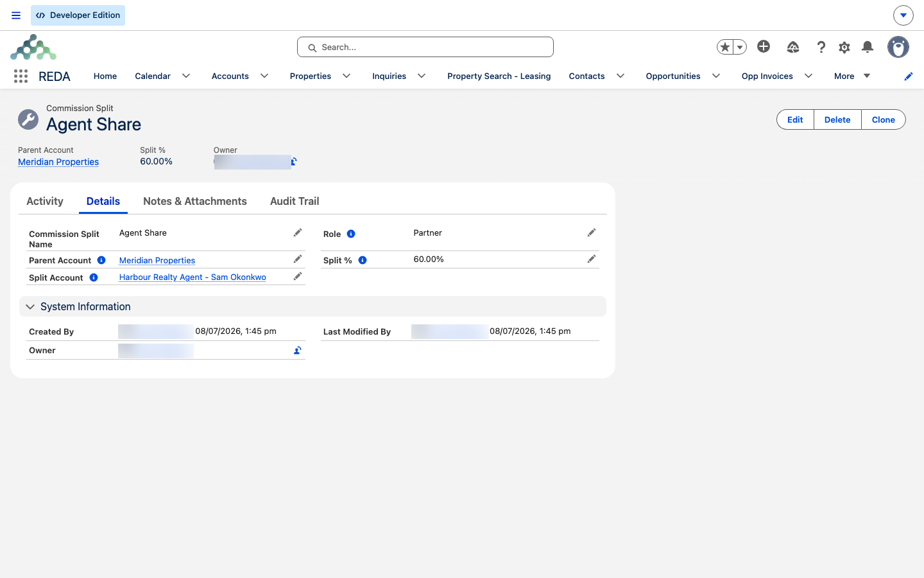The height and width of the screenshot is (578, 924).
Task: Show the Split % info tooltip
Action: click(x=363, y=260)
